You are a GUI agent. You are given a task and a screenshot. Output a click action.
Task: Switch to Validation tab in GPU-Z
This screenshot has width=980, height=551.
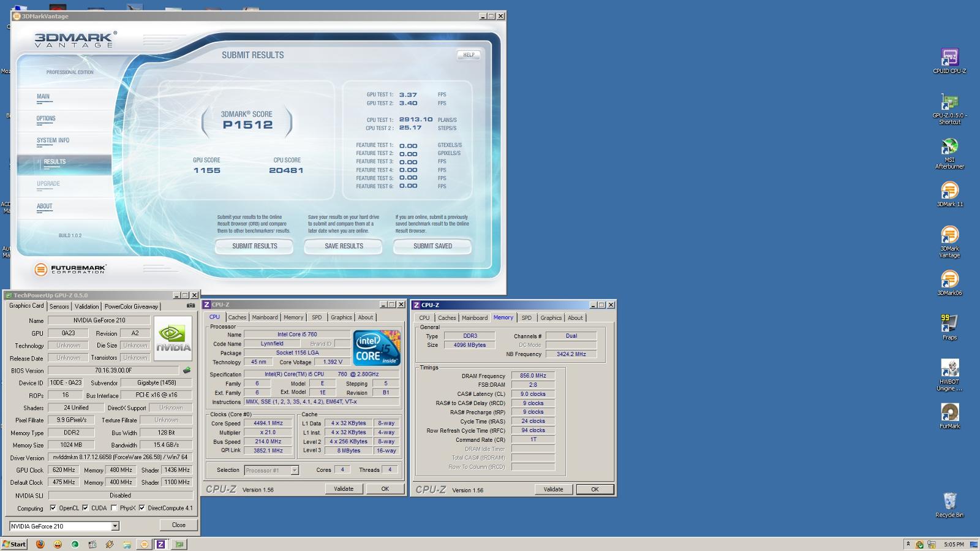click(x=86, y=306)
